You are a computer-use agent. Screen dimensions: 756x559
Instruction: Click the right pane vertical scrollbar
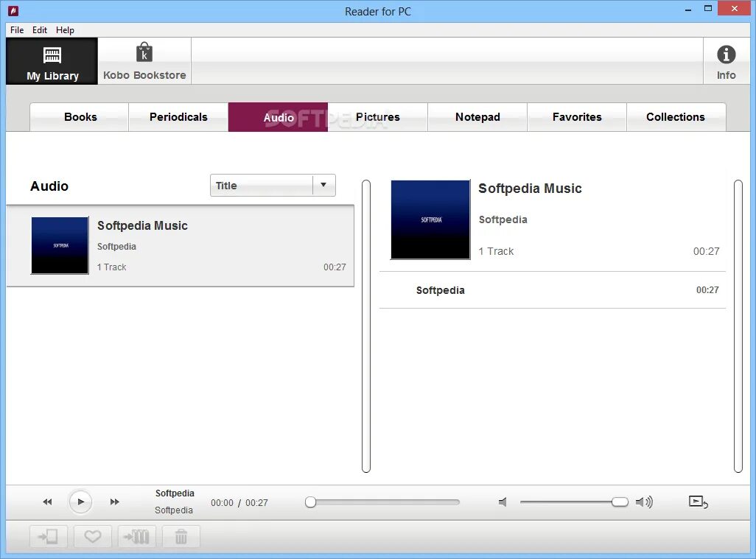pyautogui.click(x=738, y=326)
